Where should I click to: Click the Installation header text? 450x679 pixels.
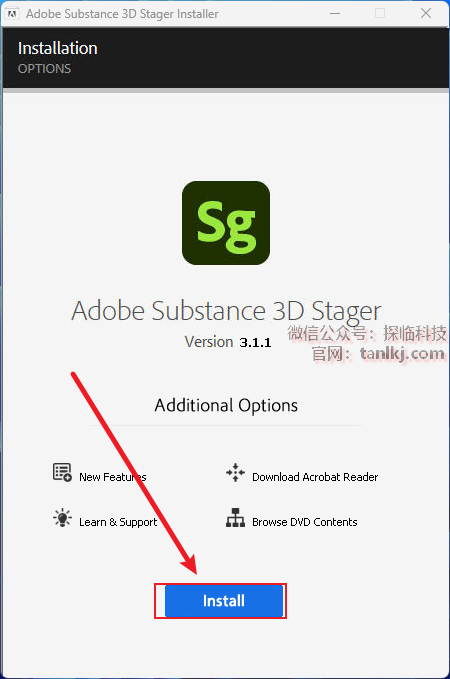[x=58, y=48]
